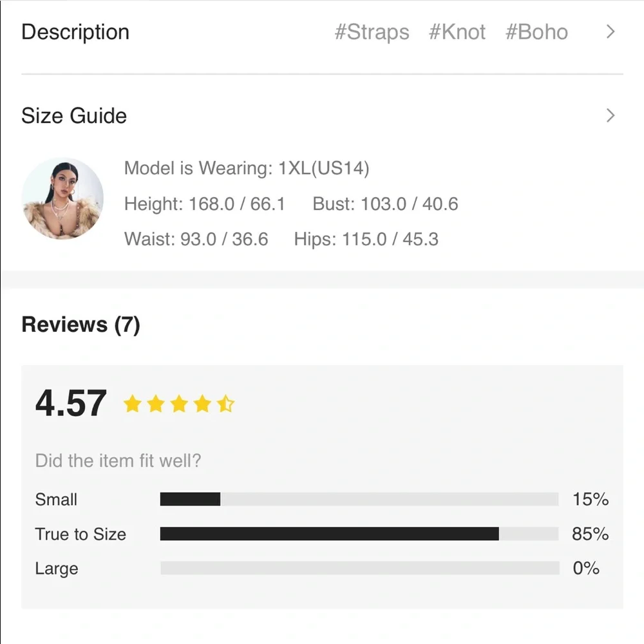The height and width of the screenshot is (644, 644).
Task: Tap the third rating star
Action: pyautogui.click(x=180, y=404)
